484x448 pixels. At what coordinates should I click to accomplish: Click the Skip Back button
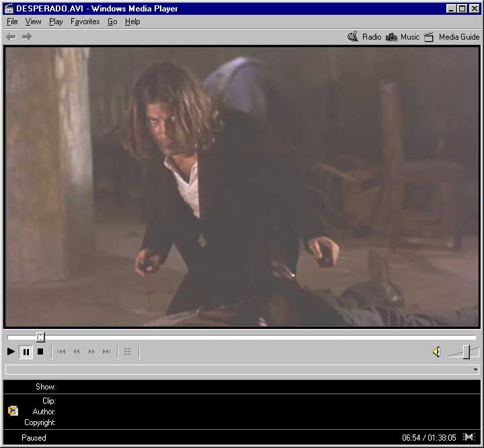62,351
